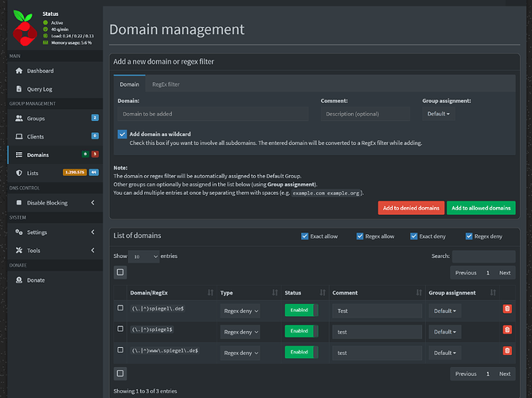
Task: Delete the (\.|^)spiegel\.de$ entry with trash icon
Action: [507, 309]
